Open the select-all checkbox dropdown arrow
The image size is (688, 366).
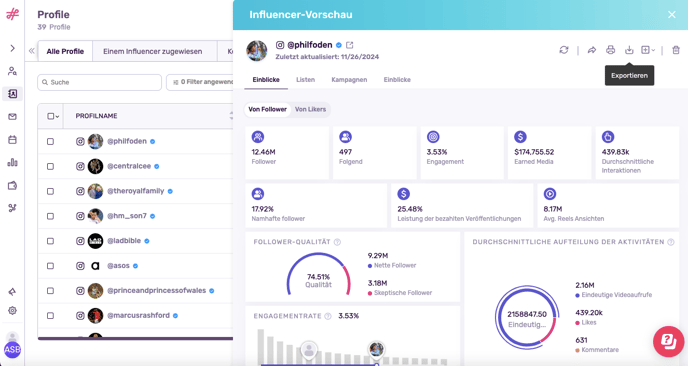coord(57,116)
